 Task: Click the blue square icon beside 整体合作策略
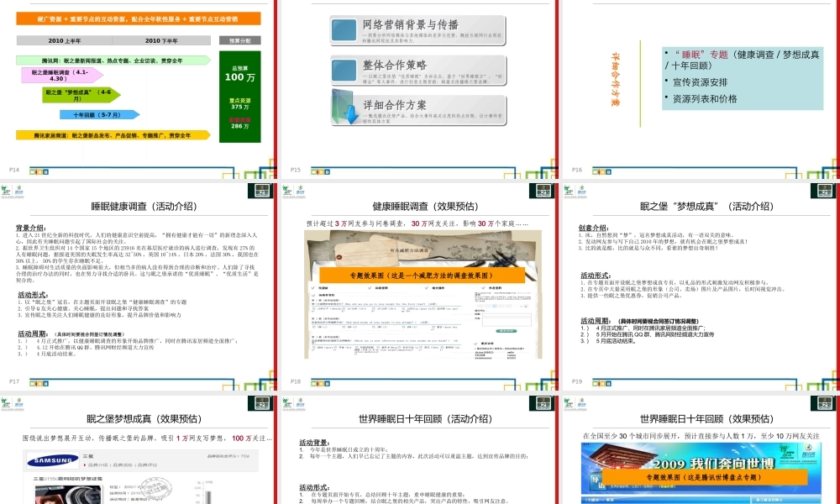click(x=344, y=71)
